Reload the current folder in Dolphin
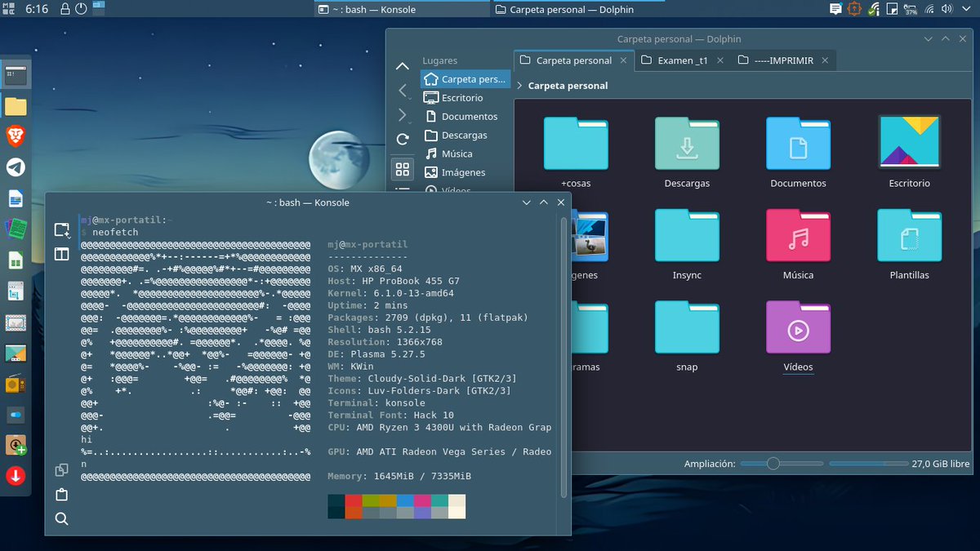 pos(402,140)
